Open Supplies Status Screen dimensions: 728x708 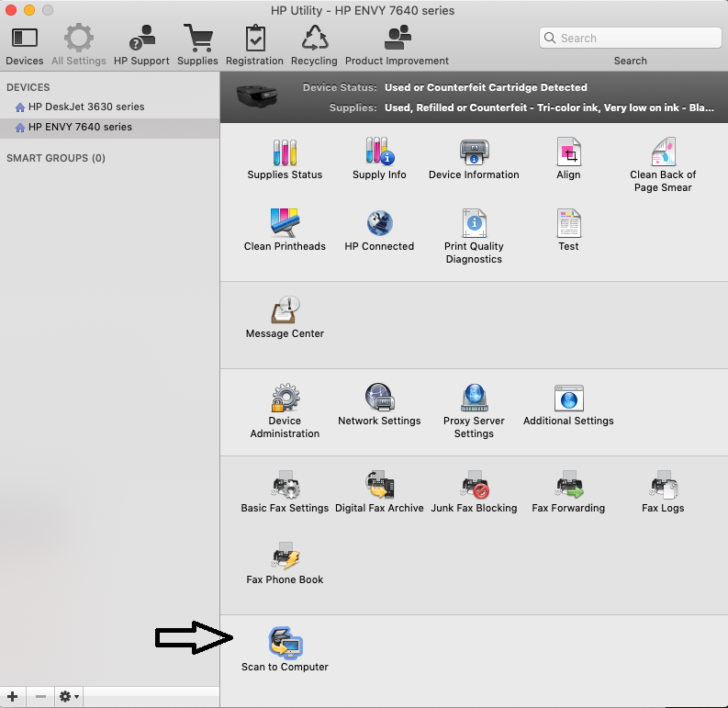(285, 160)
